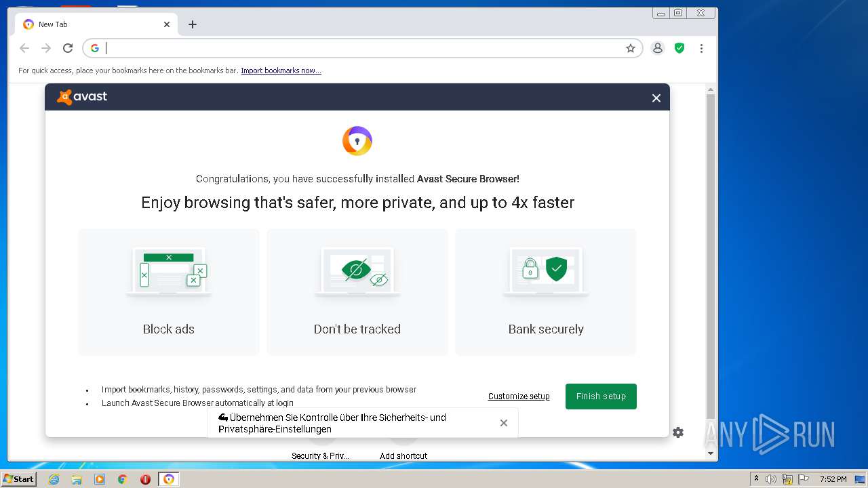The image size is (868, 488).
Task: Open the Windows Start menu
Action: (x=18, y=479)
